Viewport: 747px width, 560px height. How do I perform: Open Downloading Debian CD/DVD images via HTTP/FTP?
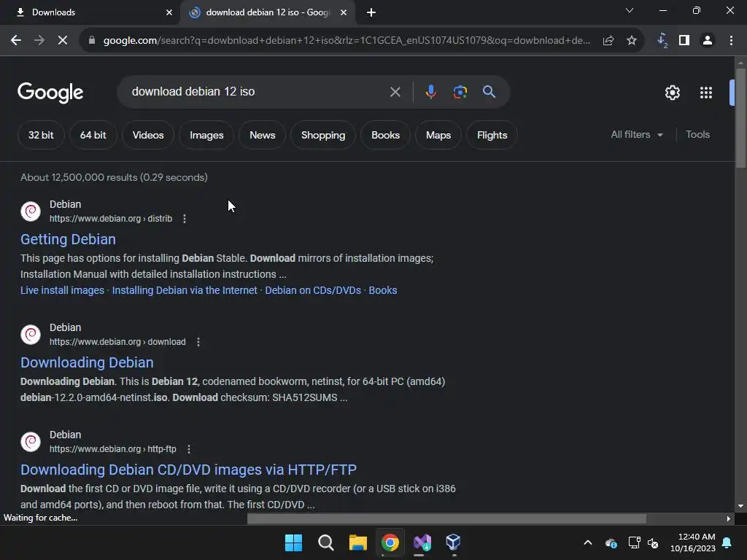pos(189,470)
